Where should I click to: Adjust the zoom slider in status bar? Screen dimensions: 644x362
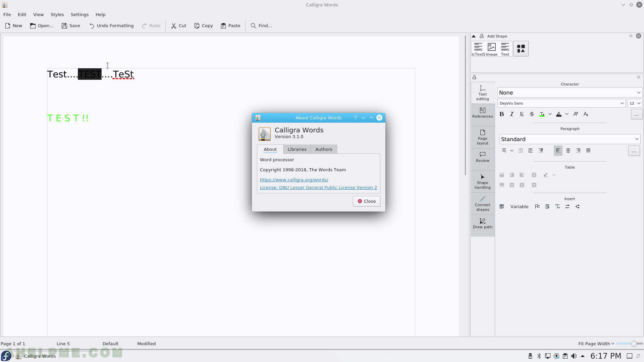(629, 344)
